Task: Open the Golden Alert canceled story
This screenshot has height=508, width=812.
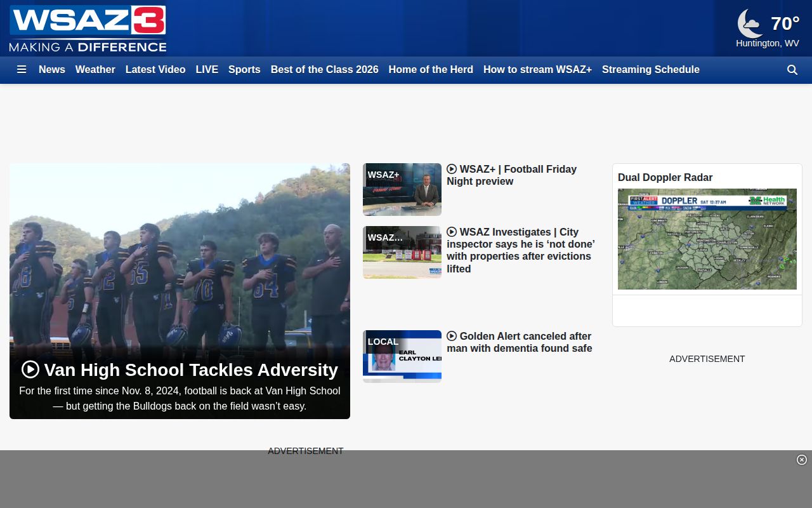Action: point(520,342)
